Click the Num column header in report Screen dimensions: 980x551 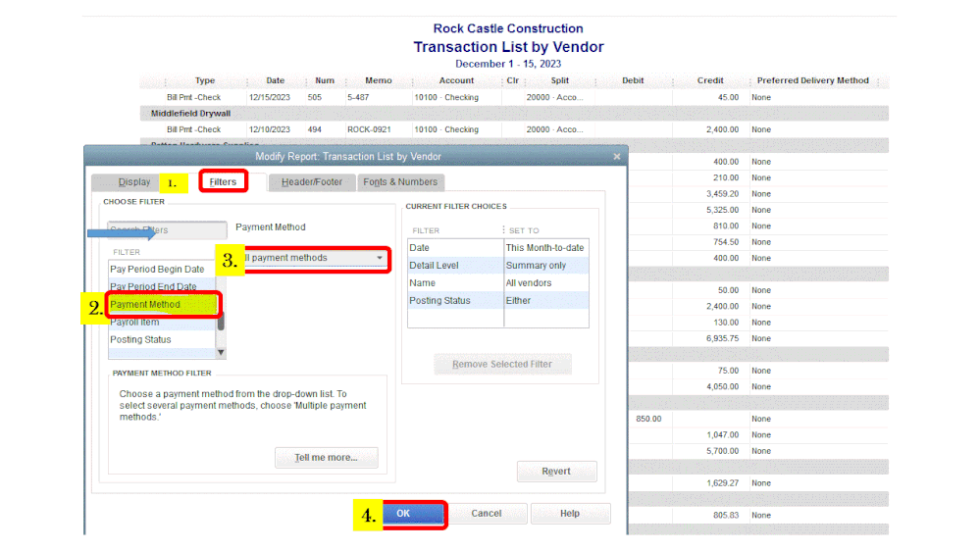coord(325,80)
